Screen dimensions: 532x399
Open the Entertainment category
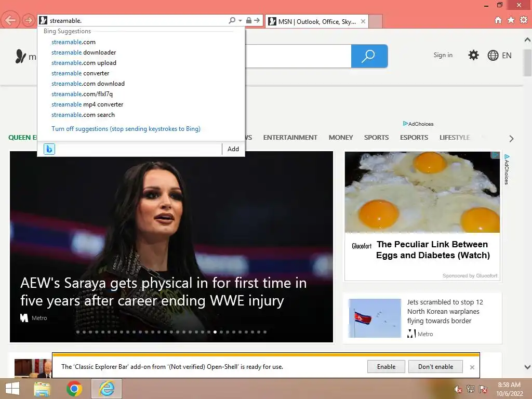pos(290,137)
